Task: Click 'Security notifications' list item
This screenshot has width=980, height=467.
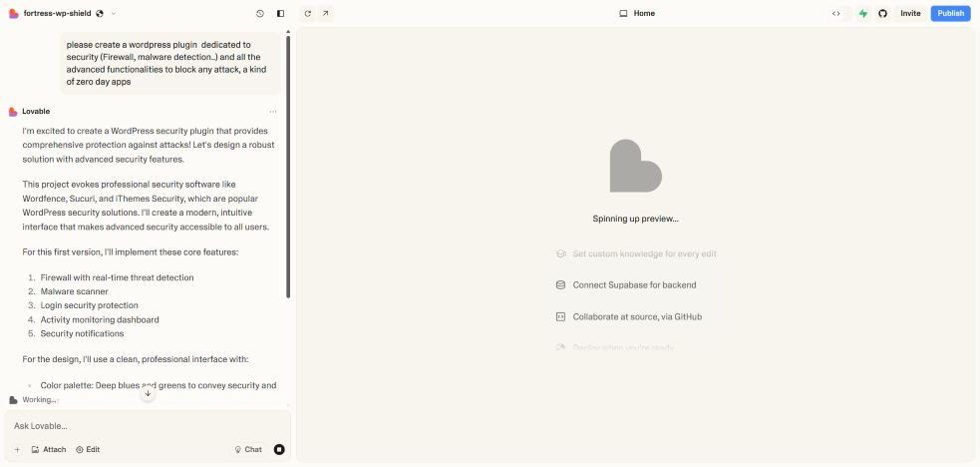Action: pos(82,334)
